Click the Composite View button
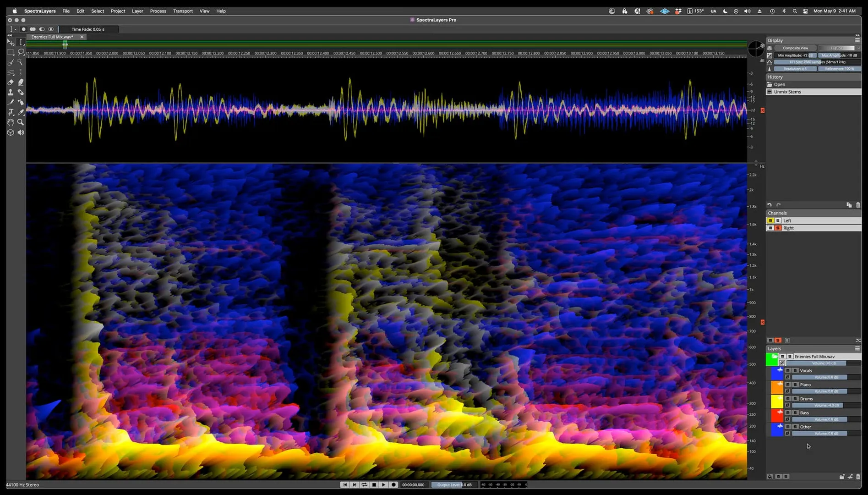The height and width of the screenshot is (495, 868). click(795, 48)
